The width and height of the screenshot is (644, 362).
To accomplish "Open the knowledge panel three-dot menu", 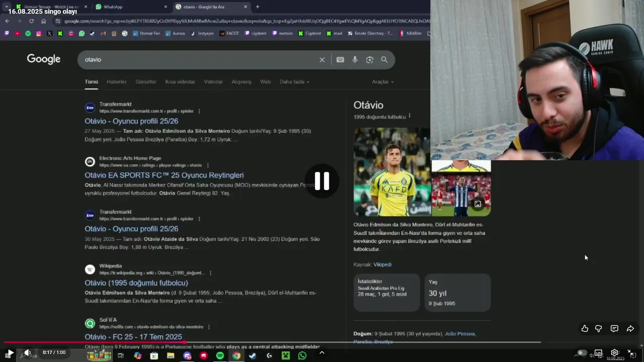I will tap(410, 116).
